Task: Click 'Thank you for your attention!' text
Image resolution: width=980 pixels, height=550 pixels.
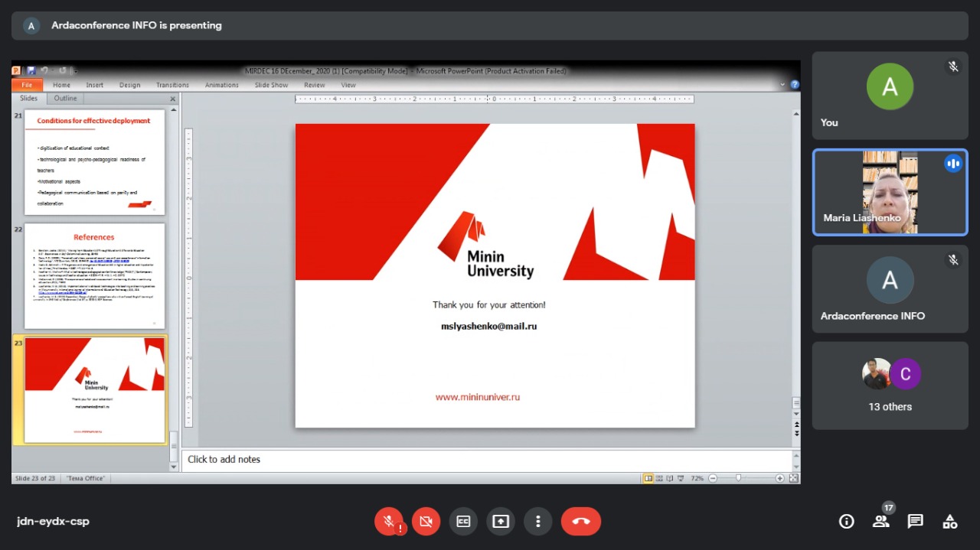Action: [x=489, y=305]
